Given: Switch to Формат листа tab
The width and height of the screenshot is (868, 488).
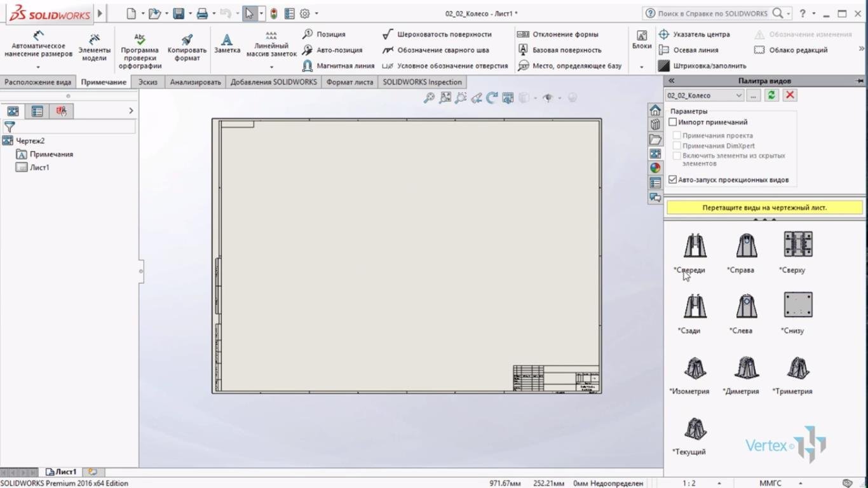Looking at the screenshot, I should (349, 82).
